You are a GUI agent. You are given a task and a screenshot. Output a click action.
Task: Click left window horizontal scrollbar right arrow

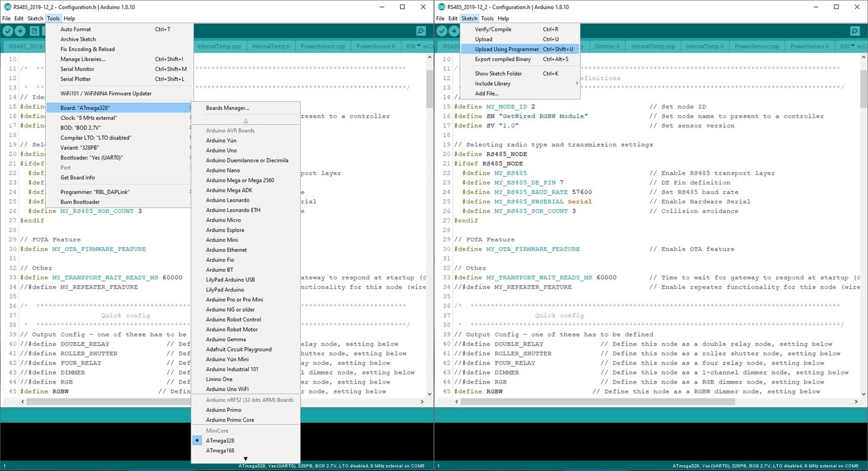pos(422,402)
